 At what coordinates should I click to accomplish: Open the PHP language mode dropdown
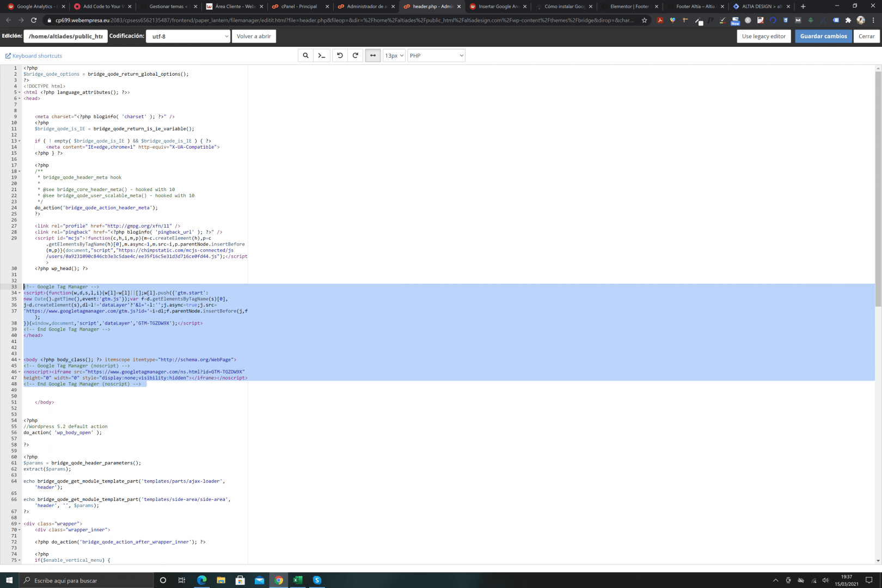436,56
